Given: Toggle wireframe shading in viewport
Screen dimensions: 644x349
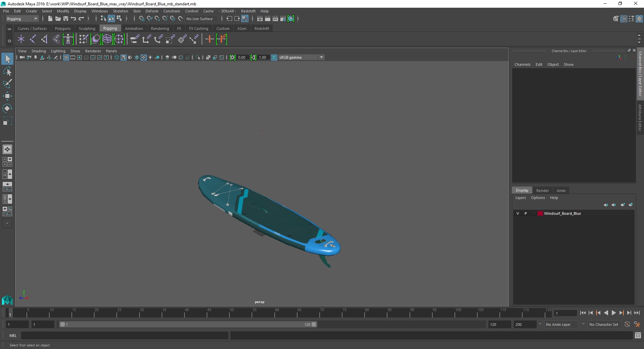Looking at the screenshot, I should tap(117, 57).
